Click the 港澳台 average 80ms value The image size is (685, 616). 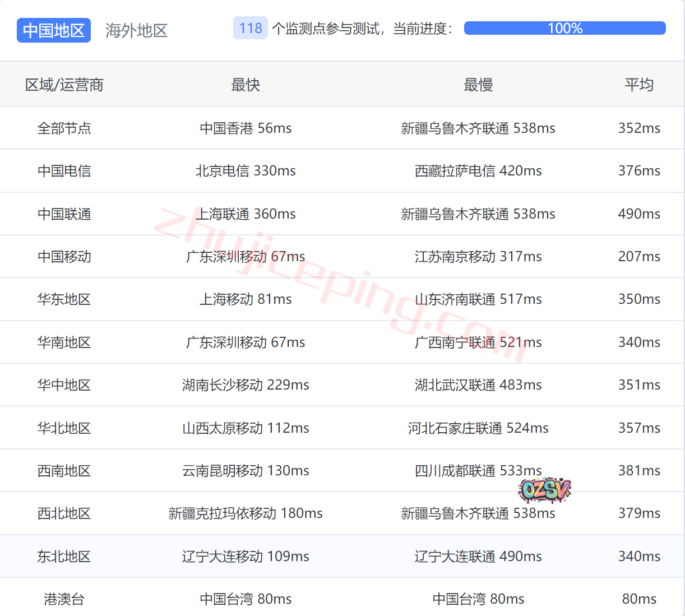point(638,599)
